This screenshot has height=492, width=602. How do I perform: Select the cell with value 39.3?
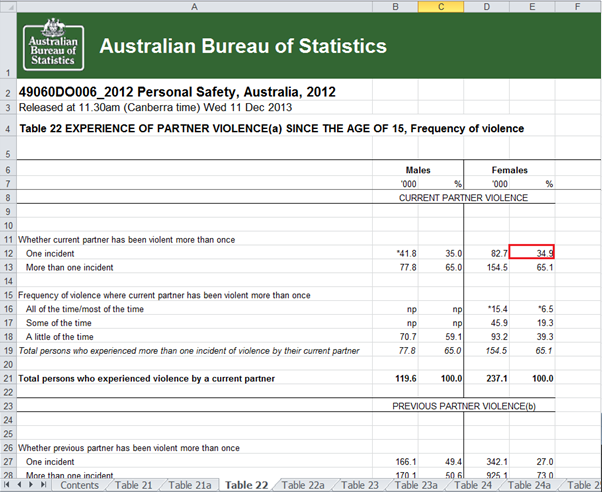(532, 337)
